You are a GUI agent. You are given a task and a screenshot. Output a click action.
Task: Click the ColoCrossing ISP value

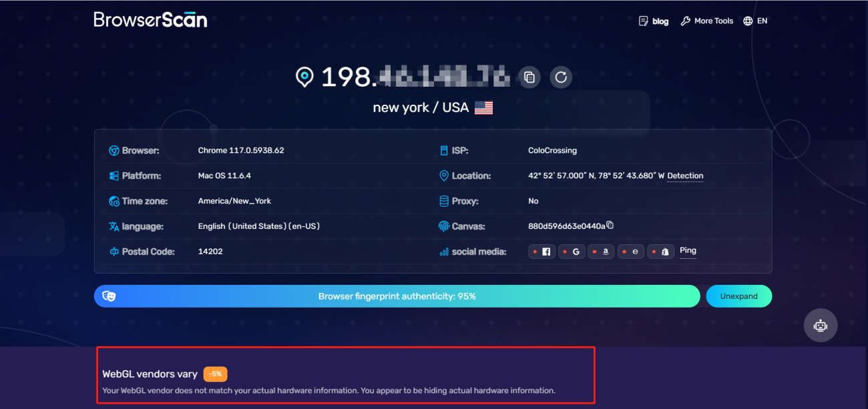click(552, 151)
